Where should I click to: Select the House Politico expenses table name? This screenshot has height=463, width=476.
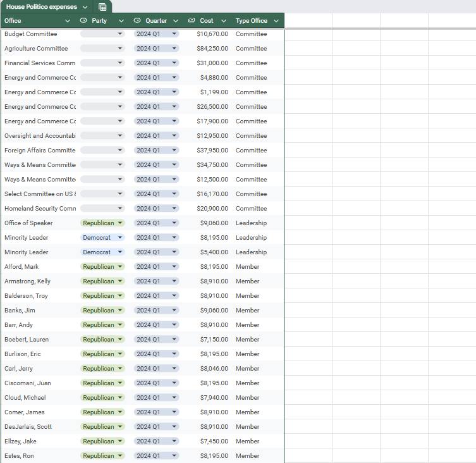[x=42, y=7]
